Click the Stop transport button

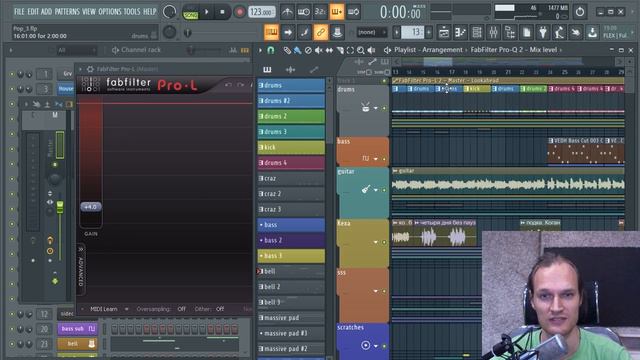pyautogui.click(x=222, y=12)
